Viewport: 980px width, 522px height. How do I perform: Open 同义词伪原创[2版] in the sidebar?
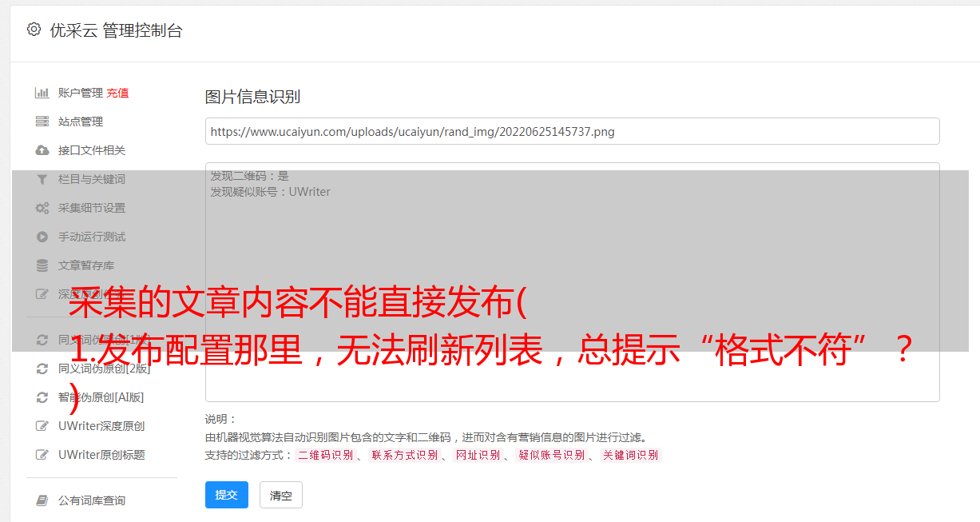pyautogui.click(x=104, y=369)
